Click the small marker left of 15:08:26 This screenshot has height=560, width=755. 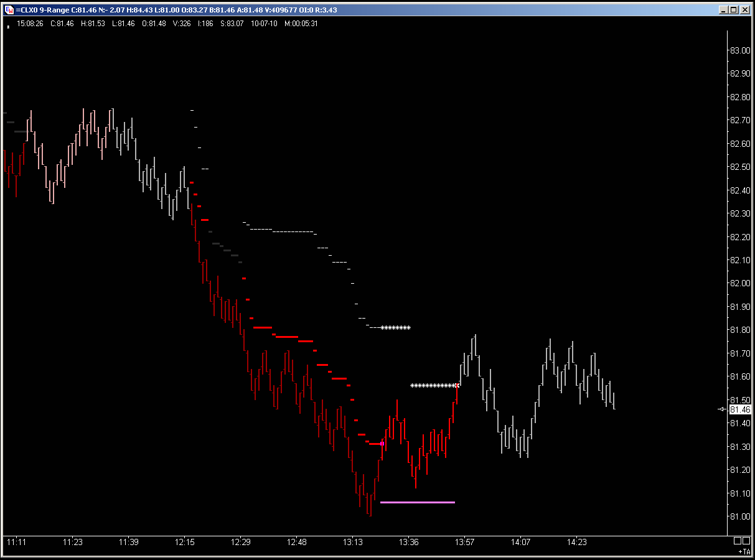coord(8,26)
